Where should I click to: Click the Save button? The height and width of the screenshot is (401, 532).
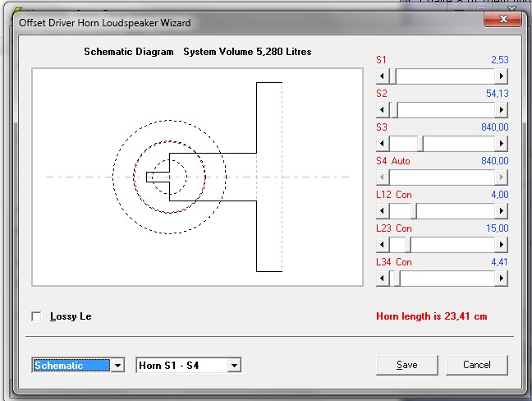click(407, 365)
